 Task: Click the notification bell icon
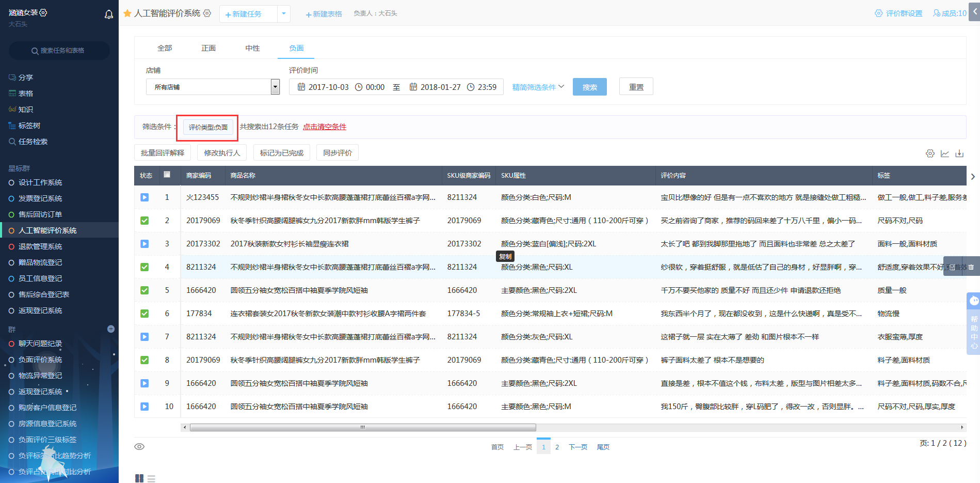pyautogui.click(x=109, y=14)
